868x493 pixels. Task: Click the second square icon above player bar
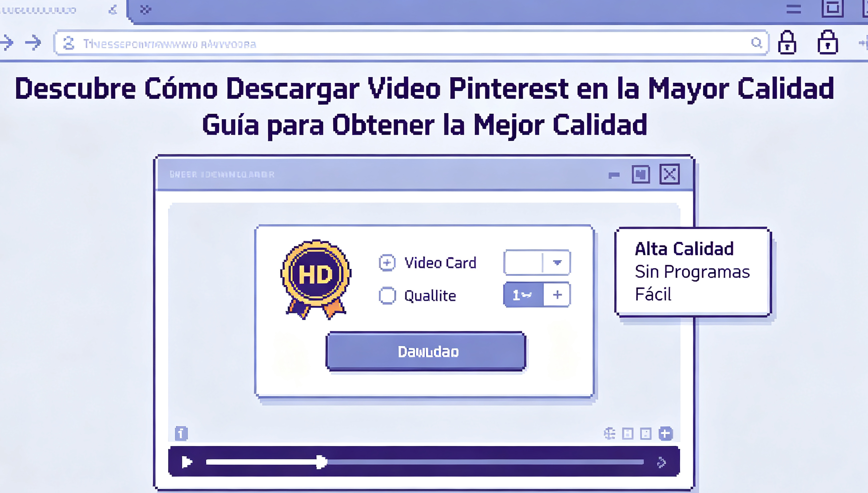[x=645, y=434]
